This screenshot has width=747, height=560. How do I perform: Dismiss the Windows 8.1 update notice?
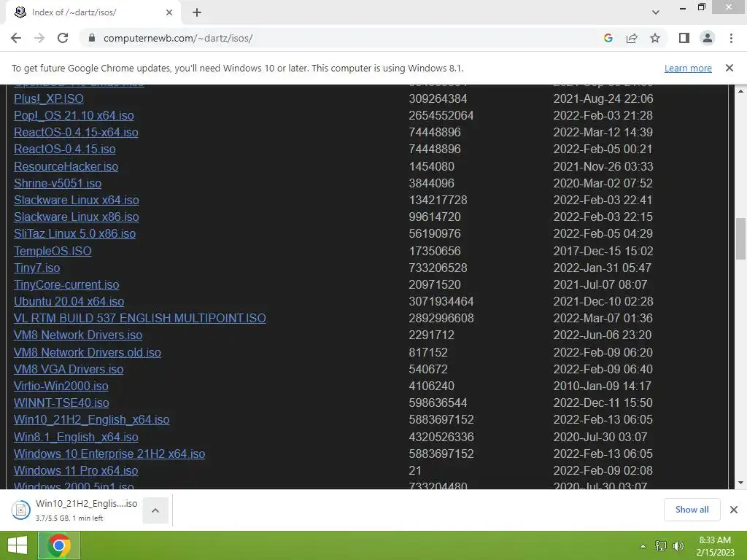click(729, 68)
